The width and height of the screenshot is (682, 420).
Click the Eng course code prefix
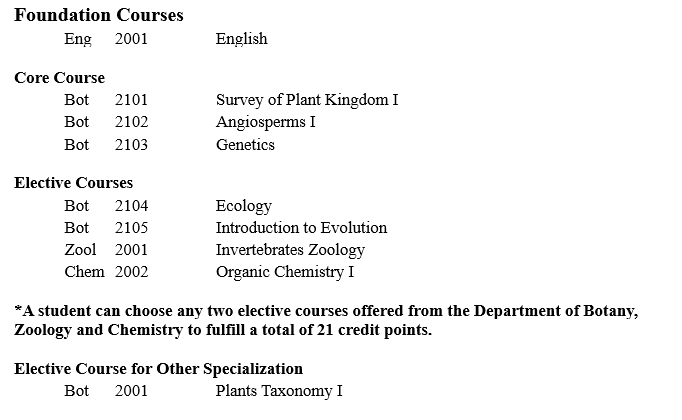[77, 39]
